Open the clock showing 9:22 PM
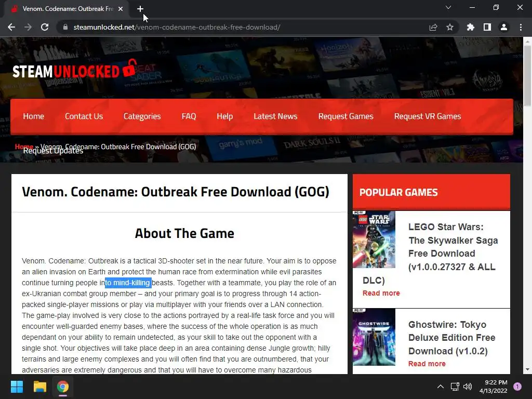532x399 pixels. pyautogui.click(x=494, y=387)
